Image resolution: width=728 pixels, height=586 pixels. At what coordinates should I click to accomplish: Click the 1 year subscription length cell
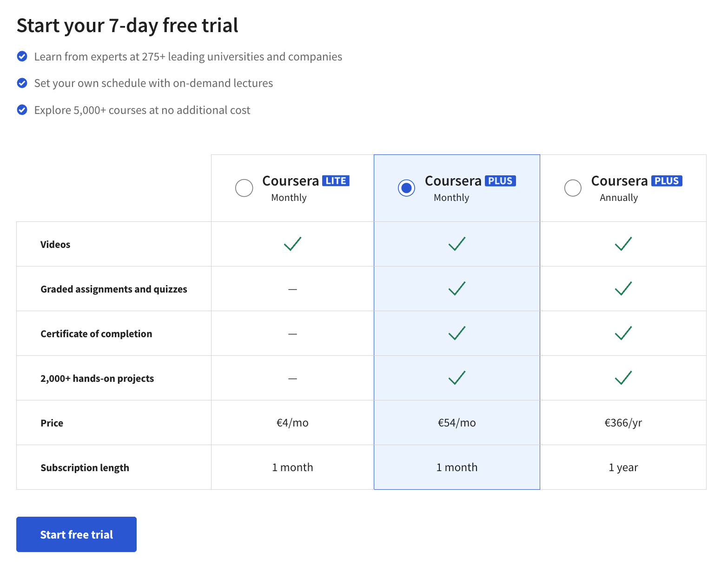623,467
